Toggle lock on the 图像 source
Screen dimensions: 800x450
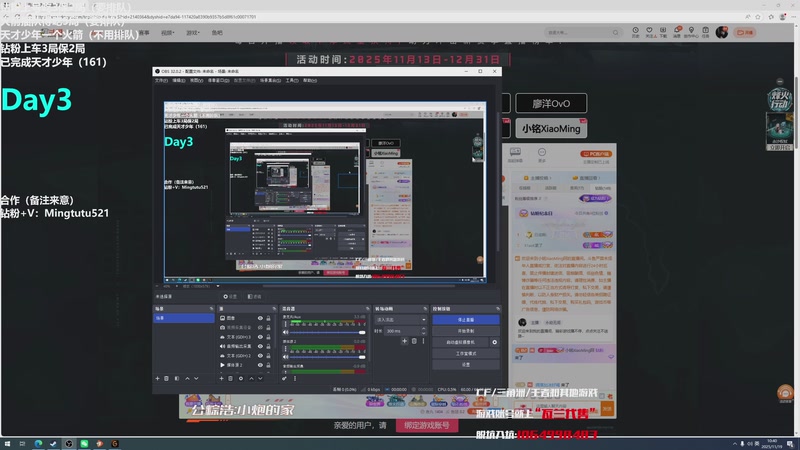[x=268, y=318]
